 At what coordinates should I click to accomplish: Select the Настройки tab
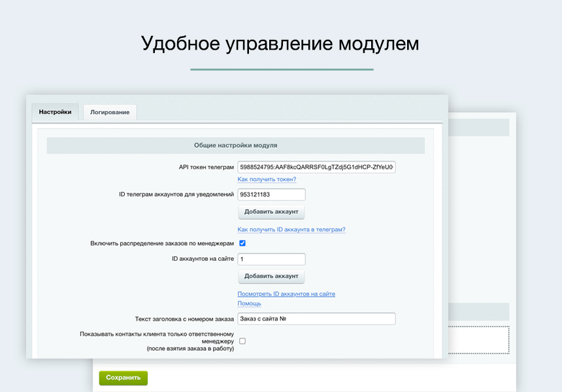56,111
